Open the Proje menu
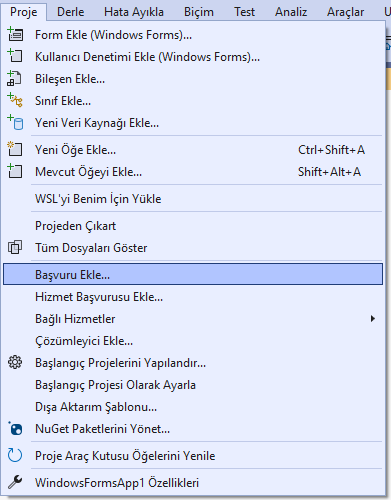Viewport: 391px width, 500px height. 24,12
